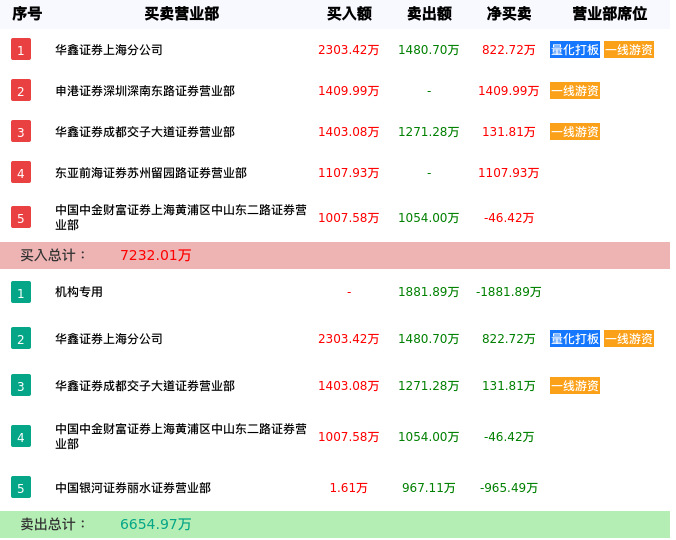
Task: Select buy amount 2303.42万 in buy list
Action: click(348, 50)
